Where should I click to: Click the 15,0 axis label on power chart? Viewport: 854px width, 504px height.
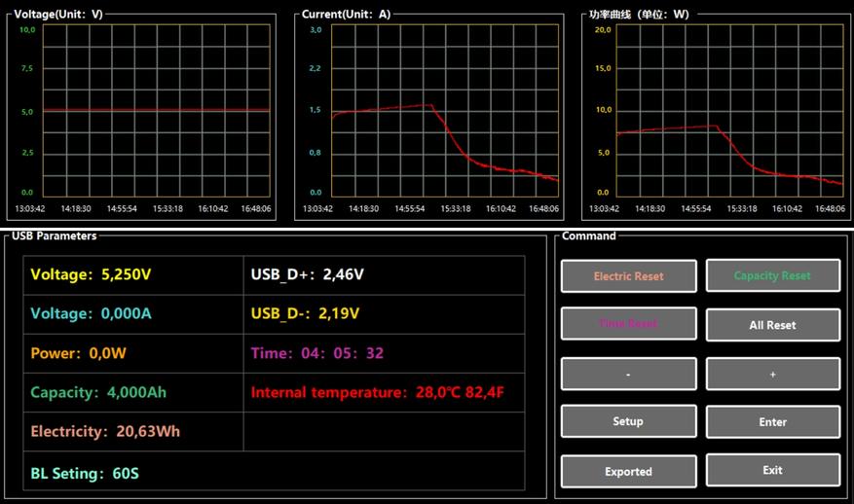coord(603,68)
